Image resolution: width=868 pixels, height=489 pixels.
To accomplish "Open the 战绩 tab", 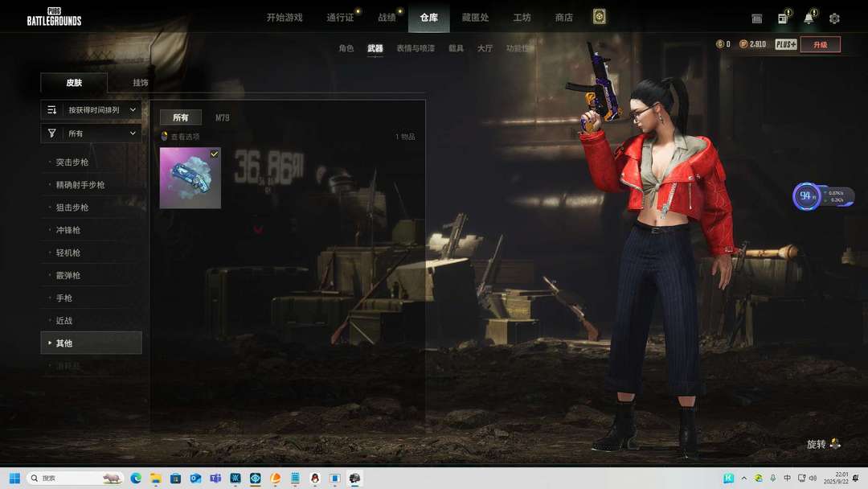I will [x=387, y=18].
